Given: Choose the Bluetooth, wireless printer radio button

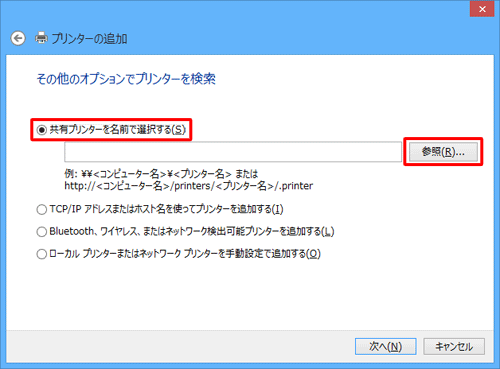Looking at the screenshot, I should (x=41, y=232).
